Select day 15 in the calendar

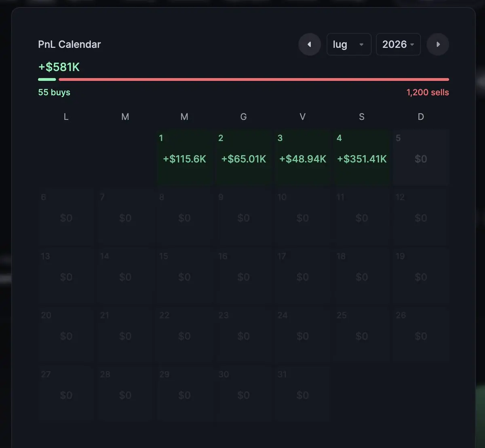(x=184, y=276)
